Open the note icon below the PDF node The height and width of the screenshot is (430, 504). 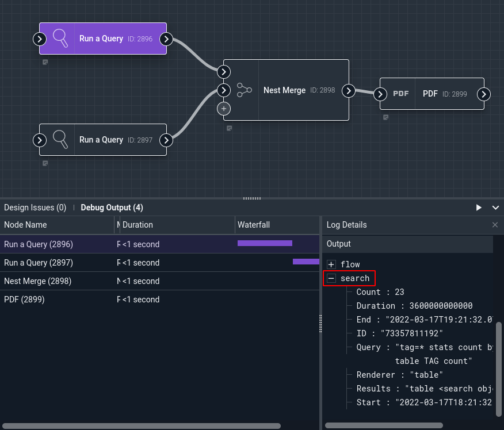point(385,117)
